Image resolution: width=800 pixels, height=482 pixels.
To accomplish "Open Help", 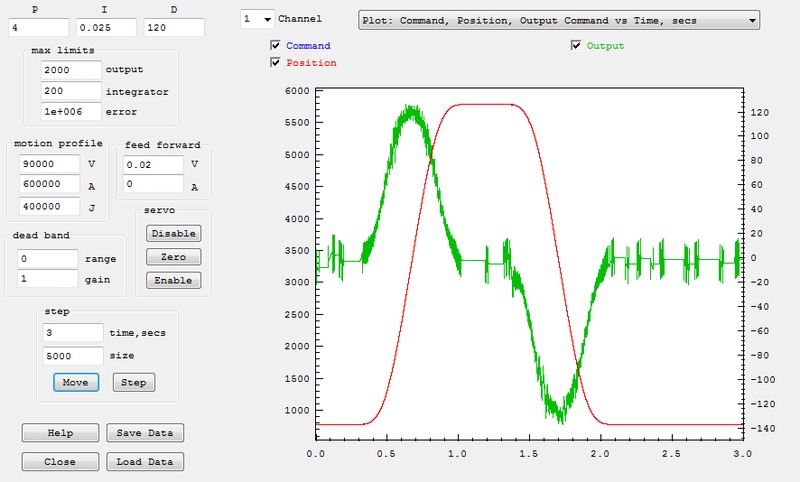I will pyautogui.click(x=60, y=433).
